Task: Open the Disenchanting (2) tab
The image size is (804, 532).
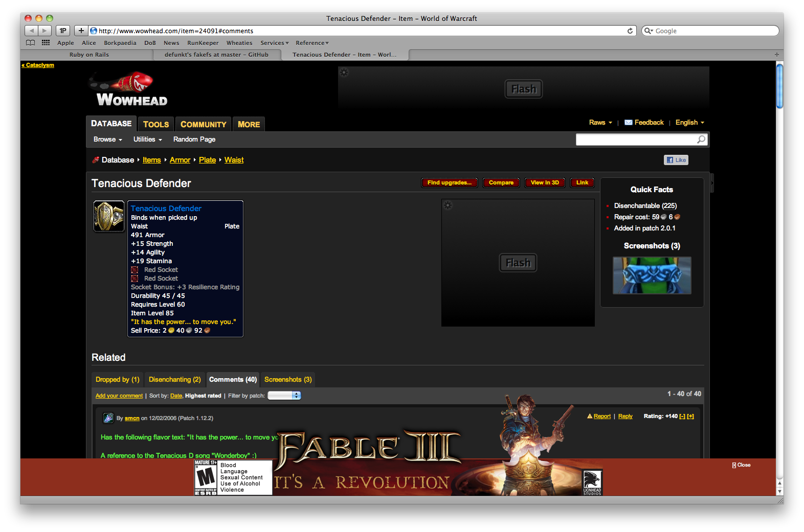Action: click(x=175, y=380)
